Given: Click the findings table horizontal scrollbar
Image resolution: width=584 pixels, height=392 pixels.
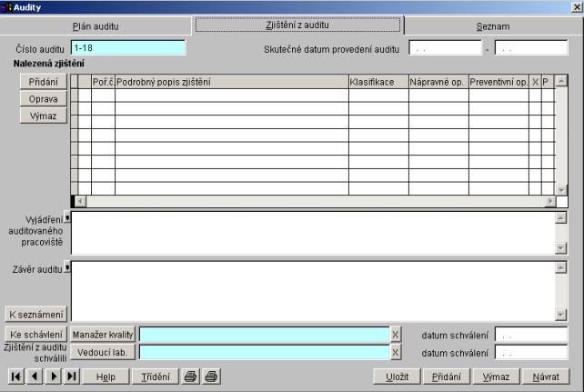Looking at the screenshot, I should 315,201.
